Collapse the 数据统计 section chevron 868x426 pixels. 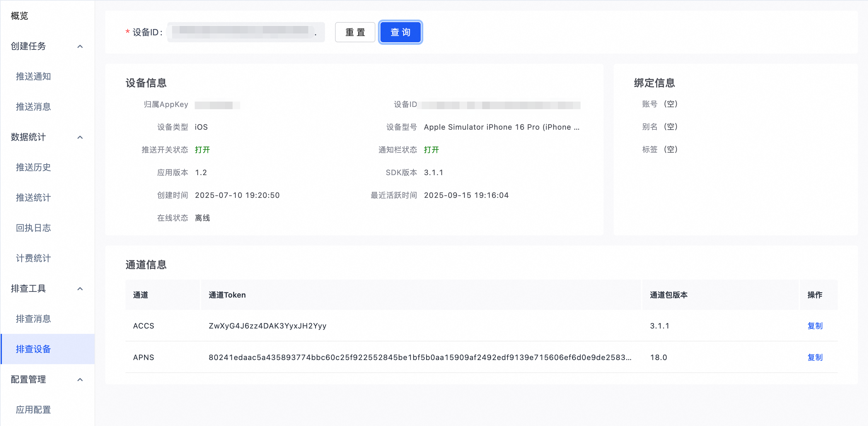(80, 137)
